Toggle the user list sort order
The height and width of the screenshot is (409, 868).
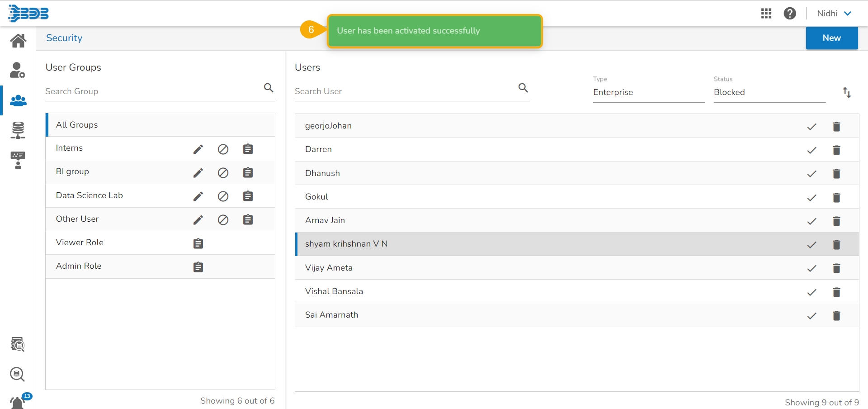(x=847, y=93)
